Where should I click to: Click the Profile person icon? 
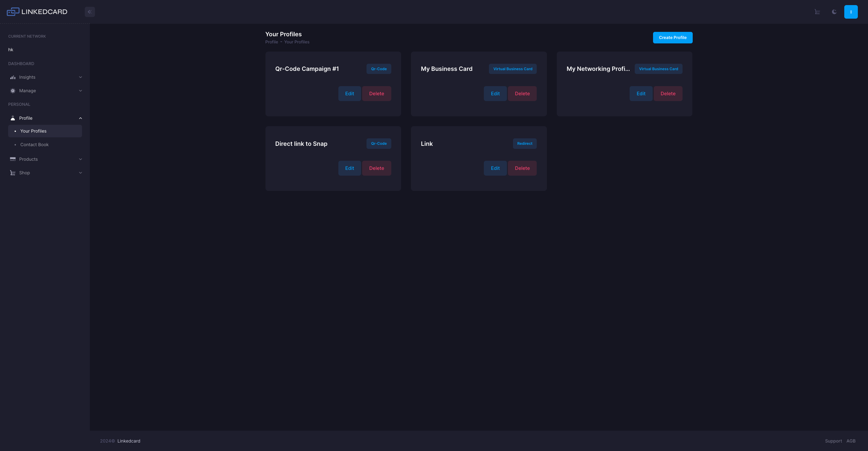[x=13, y=118]
